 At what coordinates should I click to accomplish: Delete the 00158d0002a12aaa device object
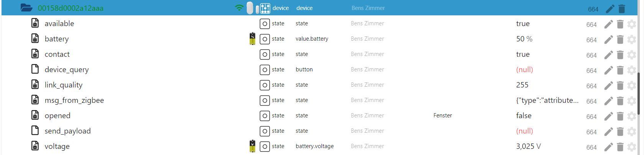(622, 9)
